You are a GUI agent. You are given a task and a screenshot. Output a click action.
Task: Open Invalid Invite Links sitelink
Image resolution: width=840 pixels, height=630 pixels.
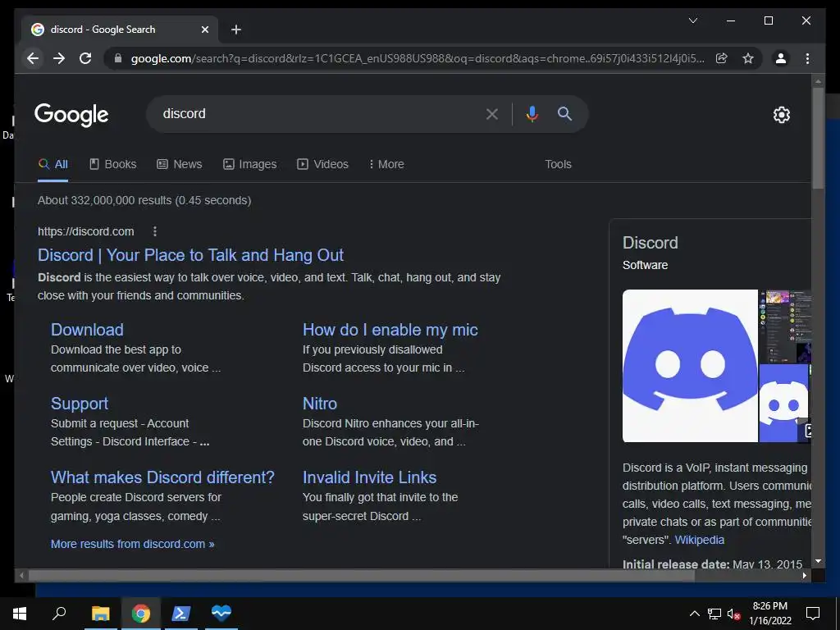pyautogui.click(x=369, y=477)
